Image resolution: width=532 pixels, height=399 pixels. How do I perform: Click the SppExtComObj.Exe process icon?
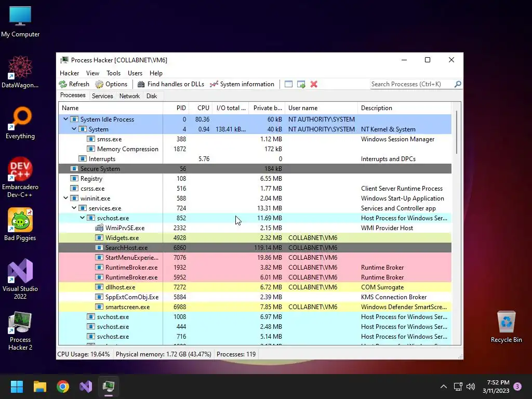(99, 297)
